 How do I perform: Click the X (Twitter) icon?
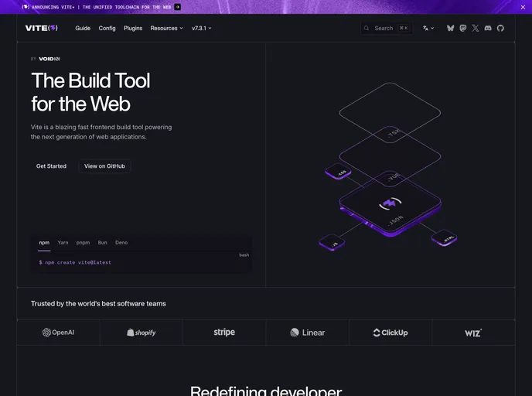[476, 28]
